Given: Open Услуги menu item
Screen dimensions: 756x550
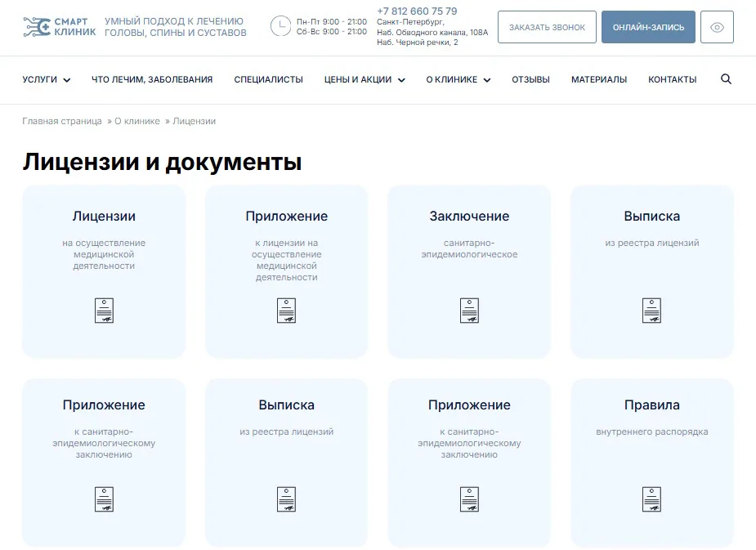Looking at the screenshot, I should pyautogui.click(x=39, y=79).
